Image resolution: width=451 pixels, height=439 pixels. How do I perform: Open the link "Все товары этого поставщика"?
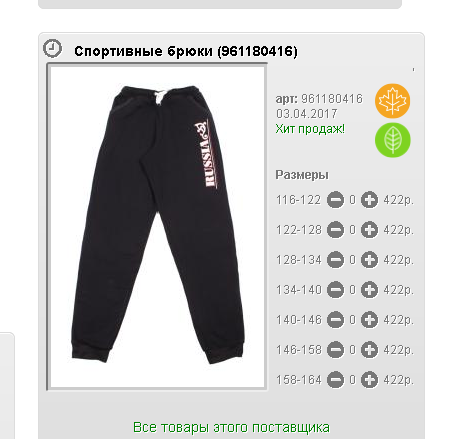231,427
